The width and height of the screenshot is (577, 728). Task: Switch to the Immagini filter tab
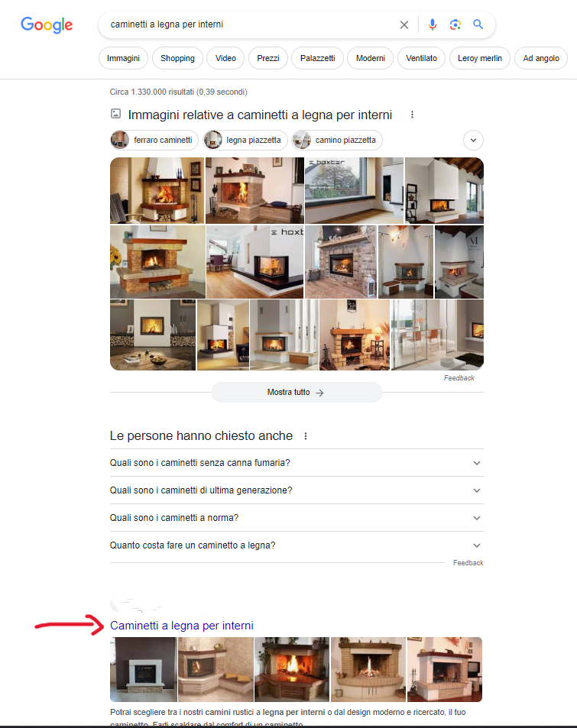click(x=123, y=58)
